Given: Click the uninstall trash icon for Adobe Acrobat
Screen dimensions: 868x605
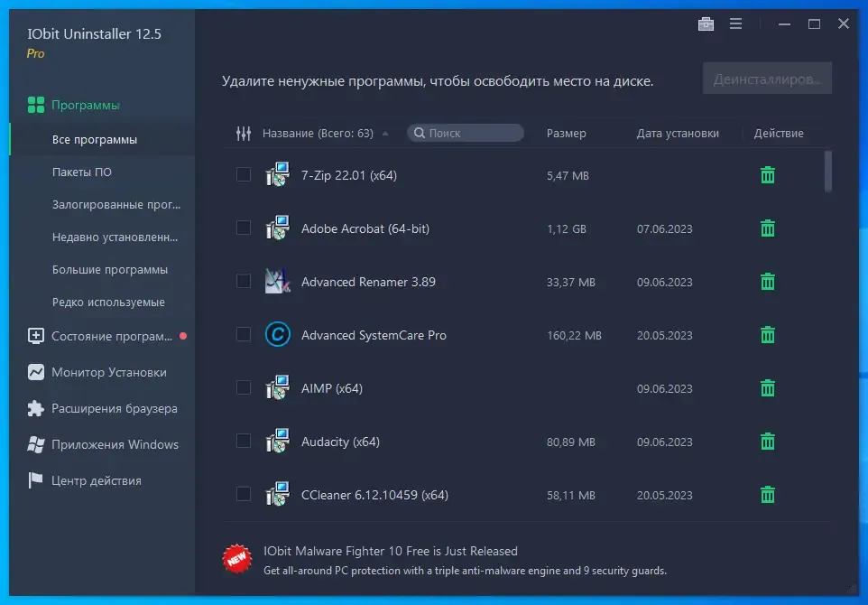Looking at the screenshot, I should (767, 228).
